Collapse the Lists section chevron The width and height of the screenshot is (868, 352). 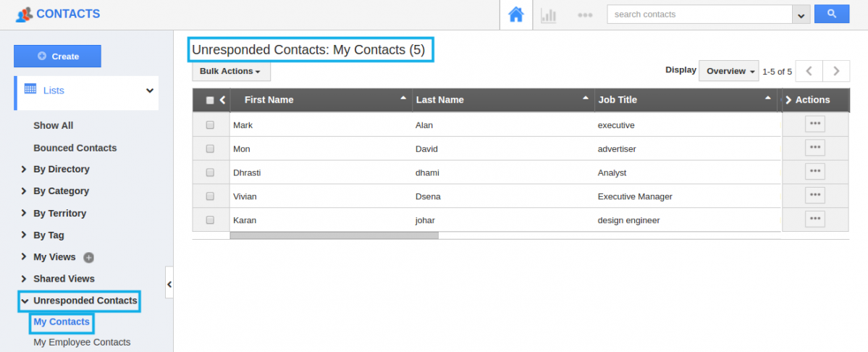coord(149,91)
